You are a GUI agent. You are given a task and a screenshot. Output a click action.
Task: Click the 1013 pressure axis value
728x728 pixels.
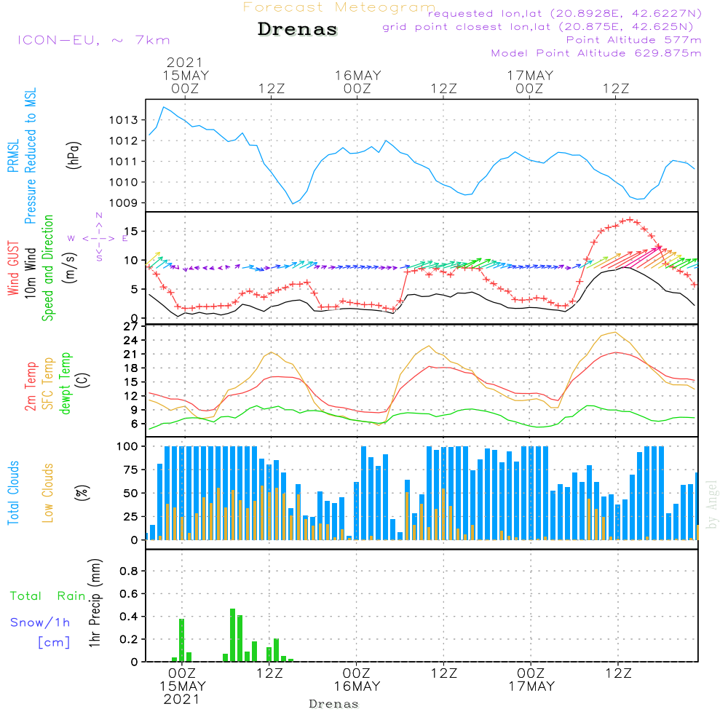point(124,120)
